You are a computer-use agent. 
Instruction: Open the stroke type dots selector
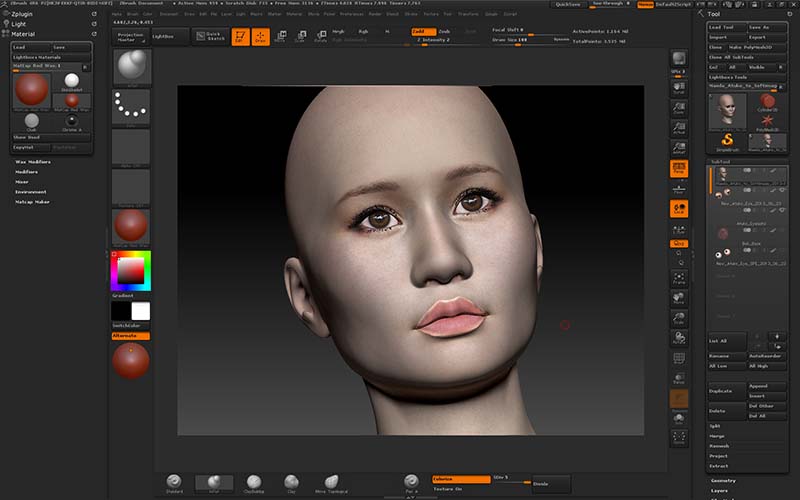(x=131, y=107)
